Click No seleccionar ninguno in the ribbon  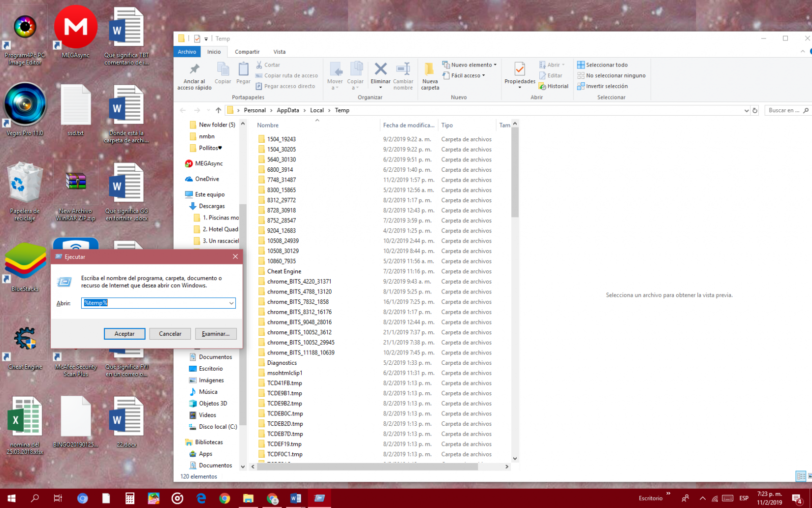[611, 76]
